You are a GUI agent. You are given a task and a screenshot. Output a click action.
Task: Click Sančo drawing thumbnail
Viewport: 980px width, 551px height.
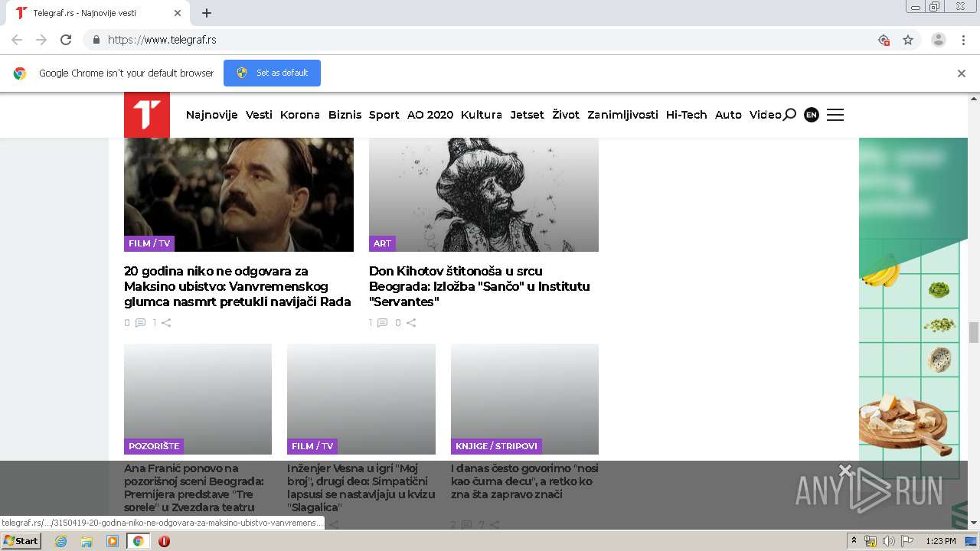(x=484, y=194)
